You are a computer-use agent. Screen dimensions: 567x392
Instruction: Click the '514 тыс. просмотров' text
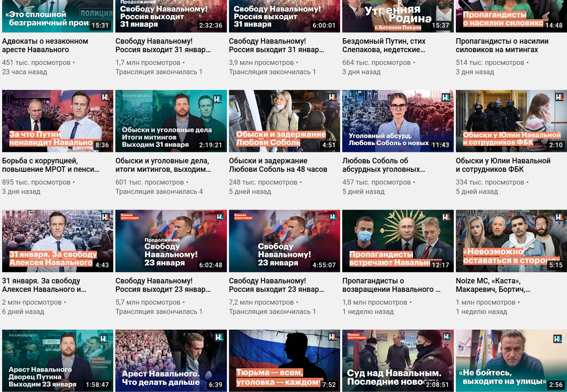pos(490,63)
